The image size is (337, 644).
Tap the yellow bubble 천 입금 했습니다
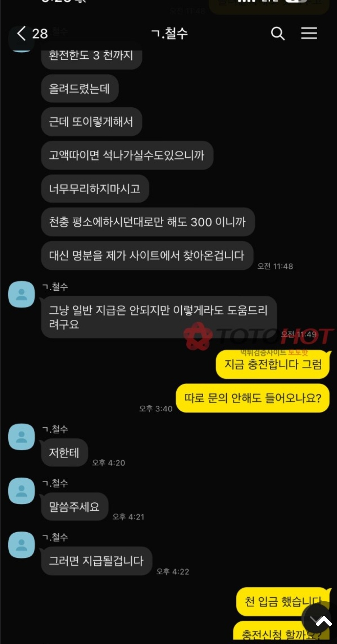pos(283,601)
